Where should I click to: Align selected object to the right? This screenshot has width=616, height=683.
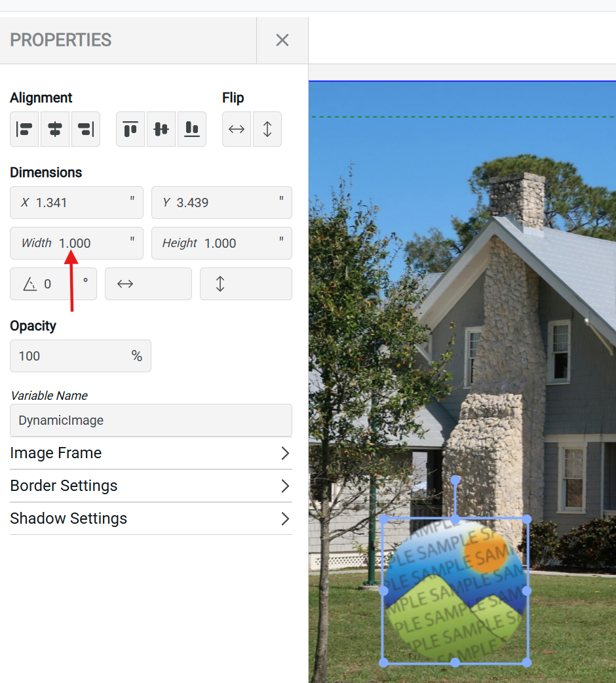(x=86, y=129)
